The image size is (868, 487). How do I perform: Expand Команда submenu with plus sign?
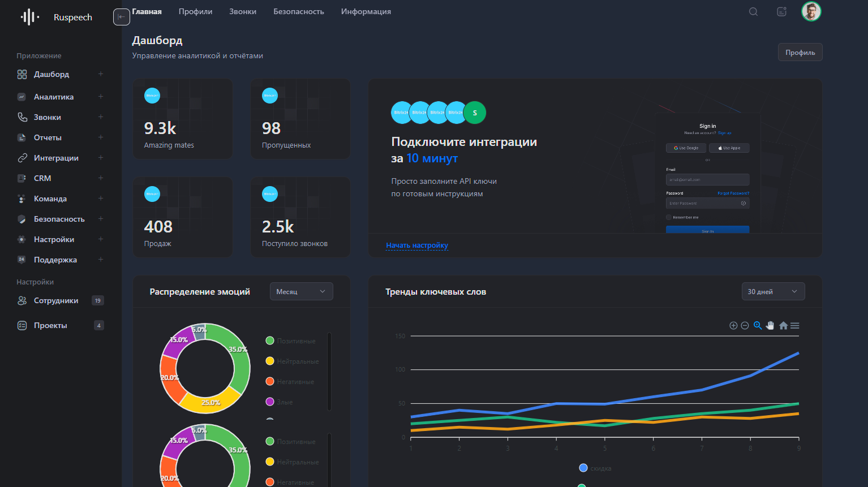(x=101, y=199)
